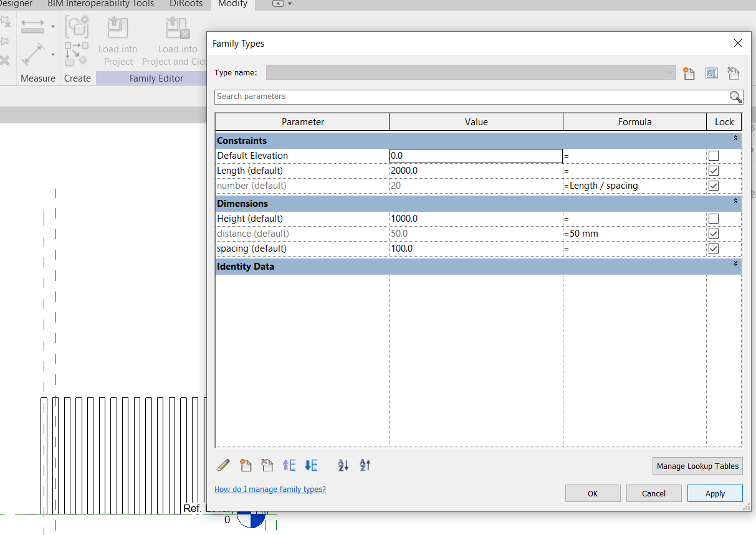
Task: Open the How do I manage family types link
Action: click(x=270, y=489)
